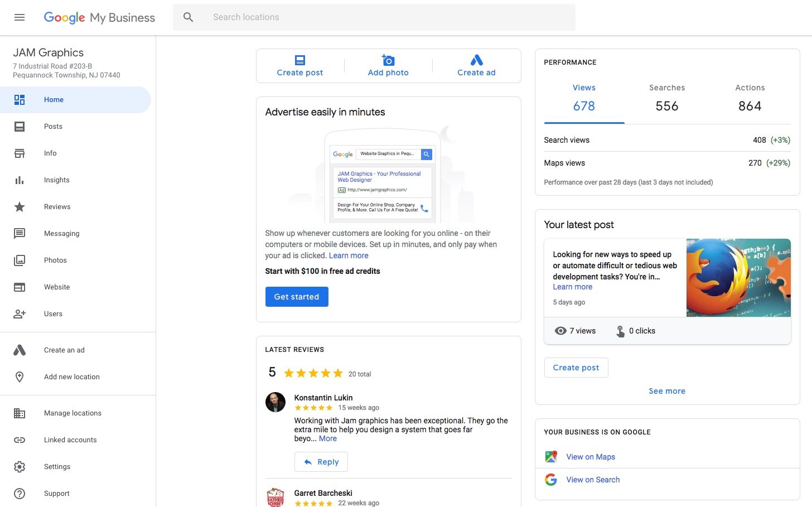Select Manage locations label
This screenshot has width=812, height=507.
pyautogui.click(x=72, y=413)
